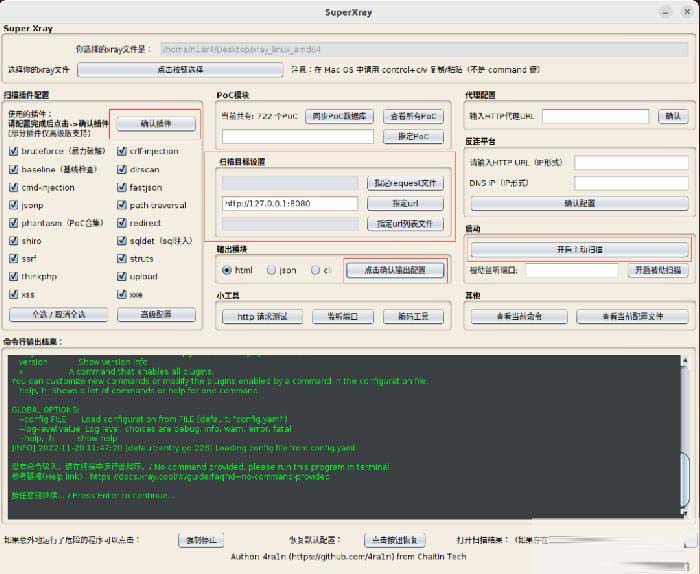Click the specify url list file button
Viewport: 700px width, 574px height.
pos(405,224)
